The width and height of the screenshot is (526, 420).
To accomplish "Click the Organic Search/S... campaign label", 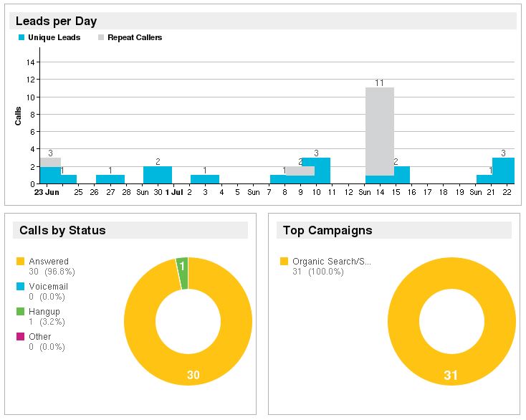I will (x=332, y=262).
